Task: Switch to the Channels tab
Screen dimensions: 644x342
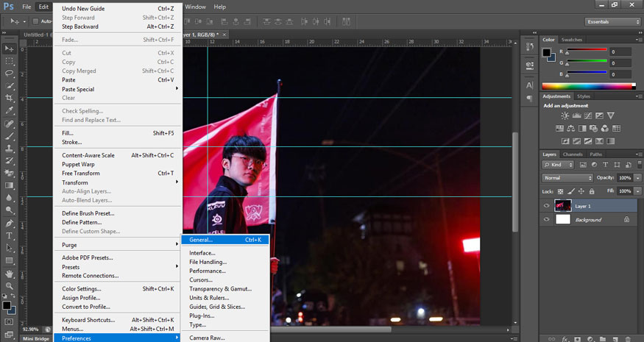Action: [573, 154]
